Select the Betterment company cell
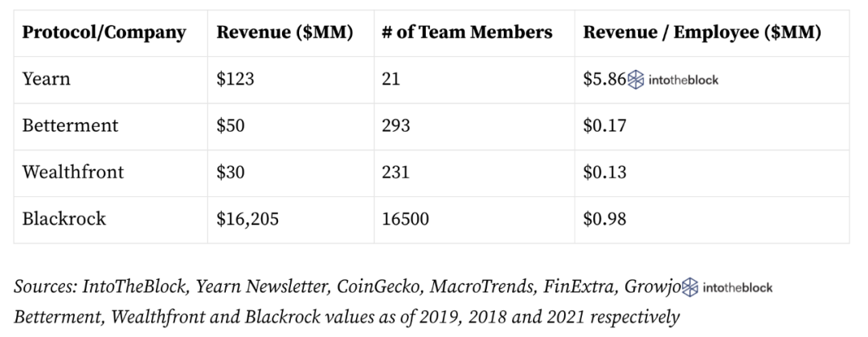868x337 pixels. click(x=70, y=125)
